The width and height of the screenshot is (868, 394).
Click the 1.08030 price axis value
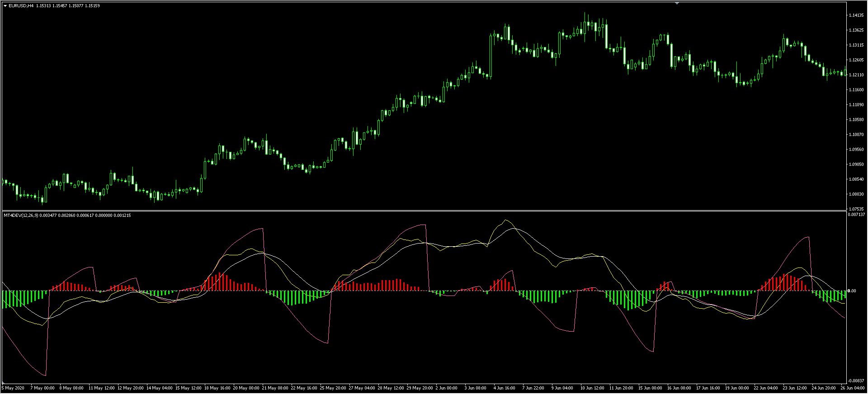pos(856,194)
